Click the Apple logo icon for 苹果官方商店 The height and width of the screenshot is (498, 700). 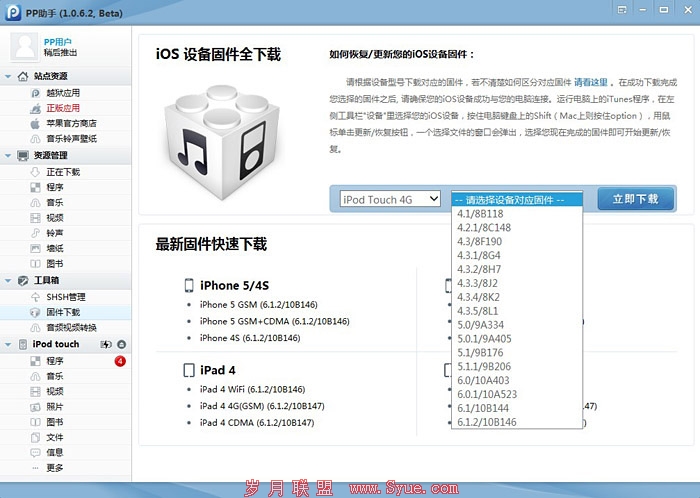point(35,124)
